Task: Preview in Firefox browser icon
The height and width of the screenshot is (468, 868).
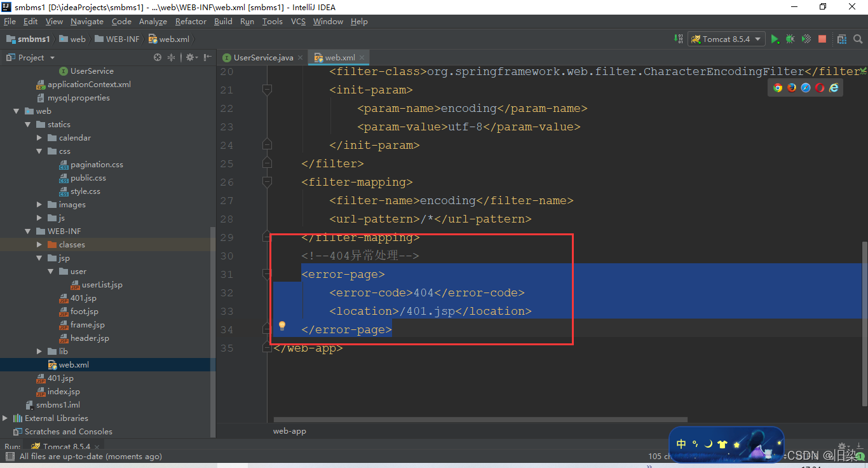Action: tap(792, 88)
